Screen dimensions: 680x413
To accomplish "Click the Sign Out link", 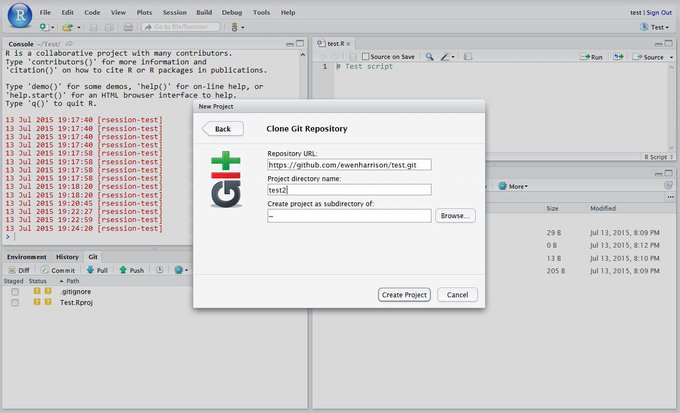I will (659, 13).
